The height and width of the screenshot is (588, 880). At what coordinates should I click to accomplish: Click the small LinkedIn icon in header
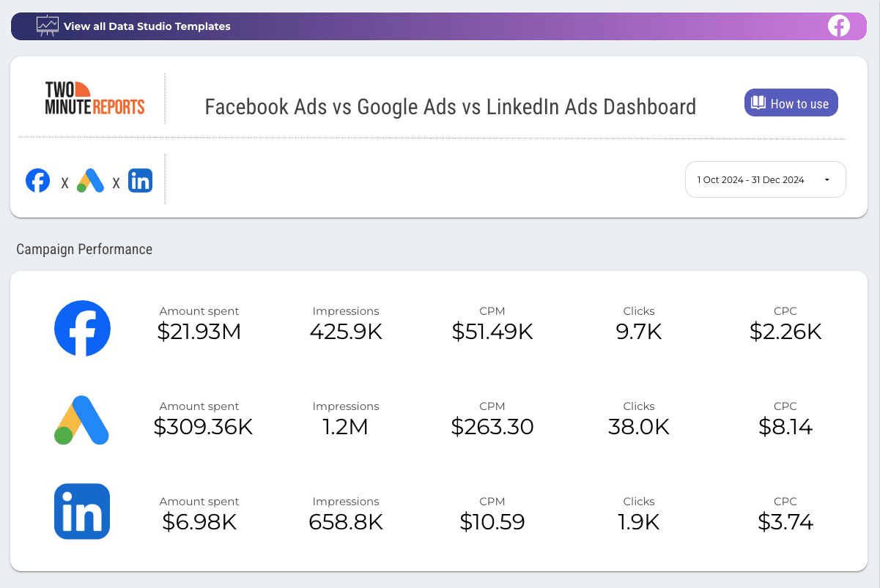click(140, 180)
